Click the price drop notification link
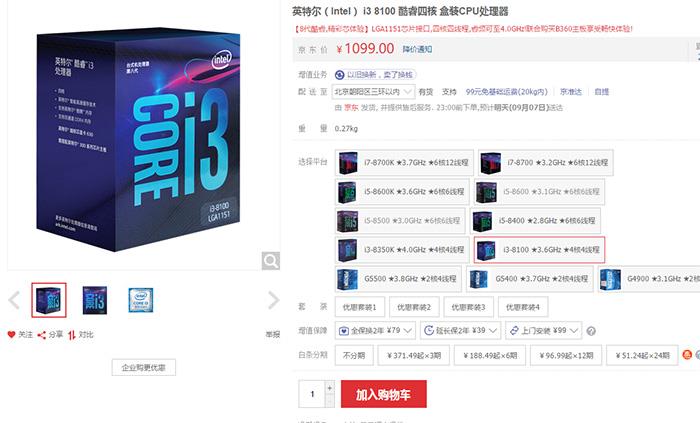 pyautogui.click(x=417, y=49)
